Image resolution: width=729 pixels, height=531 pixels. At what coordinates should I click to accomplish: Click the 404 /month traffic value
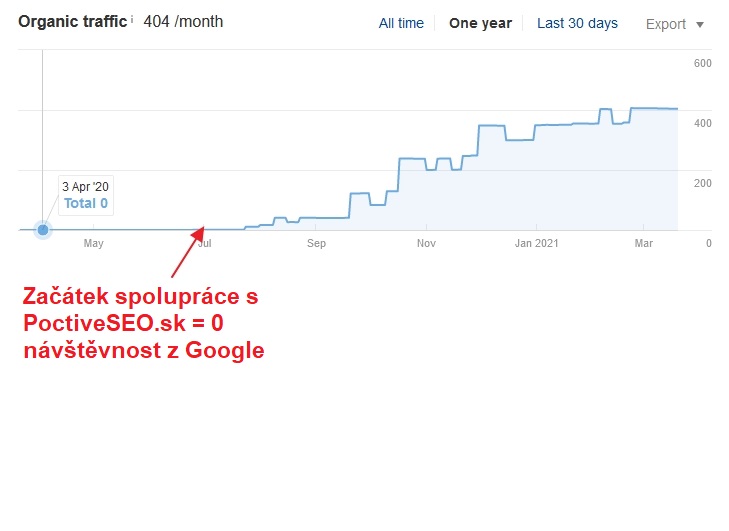(x=183, y=22)
